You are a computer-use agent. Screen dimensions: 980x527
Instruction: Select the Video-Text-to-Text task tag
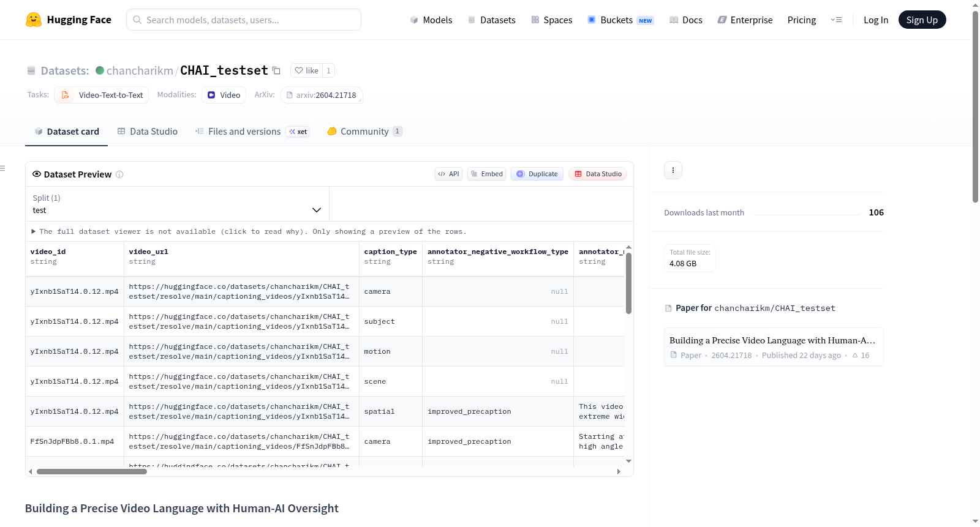(102, 95)
